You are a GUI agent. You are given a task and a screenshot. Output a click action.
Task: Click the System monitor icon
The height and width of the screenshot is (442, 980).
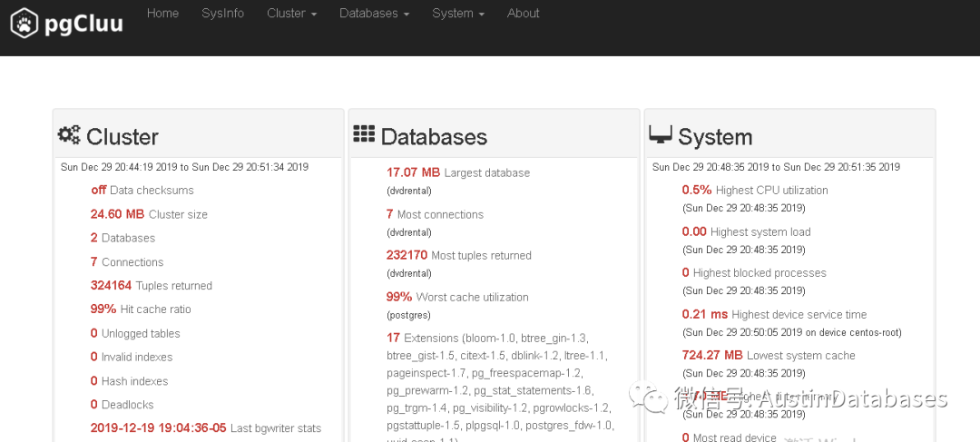tap(661, 135)
